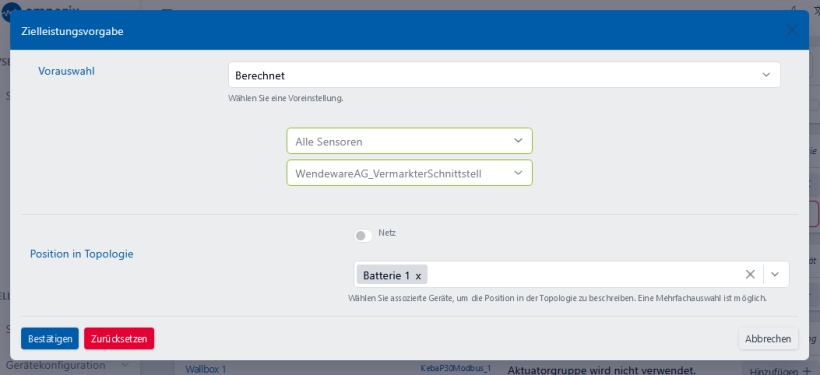This screenshot has height=375, width=820.
Task: Expand Gerätekonfiguration in background sidebar
Action: point(67,365)
